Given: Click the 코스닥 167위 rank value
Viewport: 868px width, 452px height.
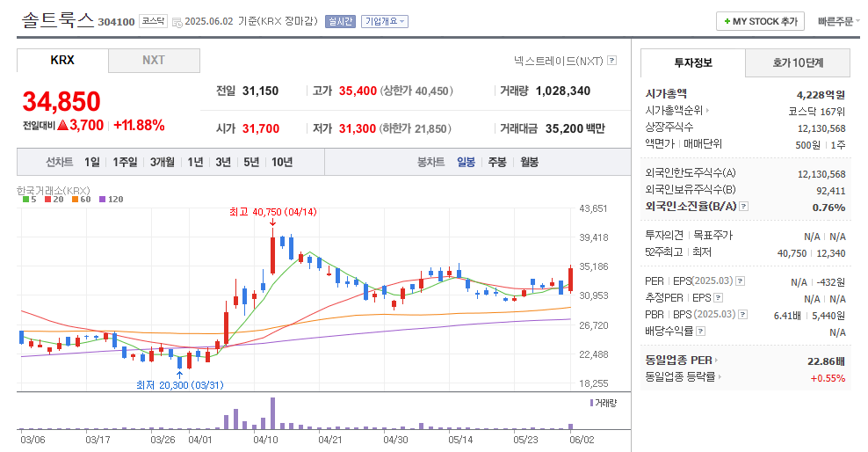Looking at the screenshot, I should coord(817,112).
